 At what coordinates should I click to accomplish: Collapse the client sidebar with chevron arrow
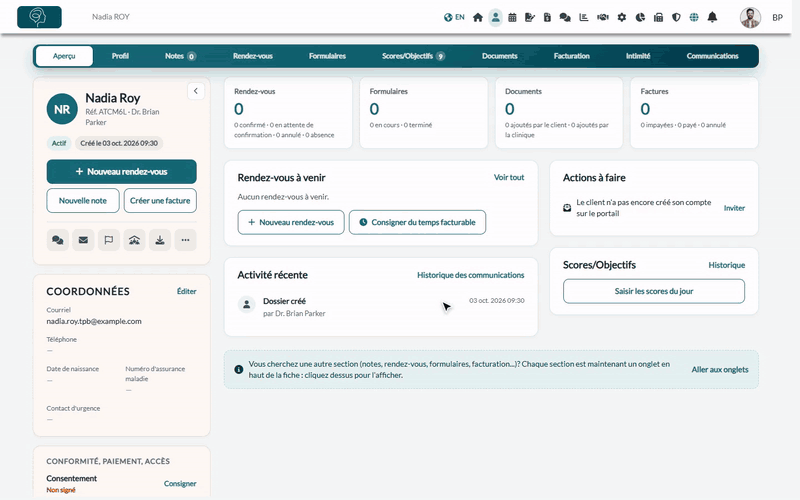point(195,91)
